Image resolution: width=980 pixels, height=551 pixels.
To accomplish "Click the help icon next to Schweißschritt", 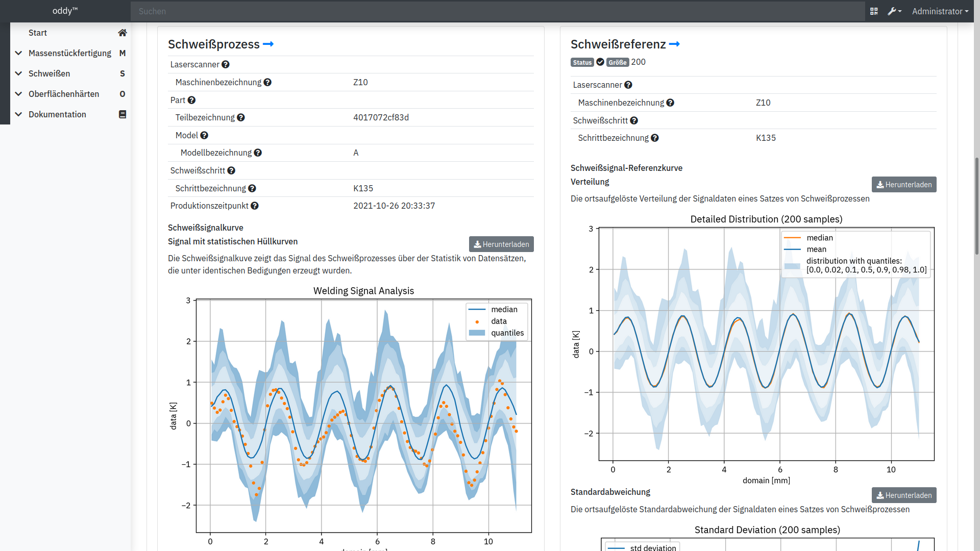I will [x=232, y=170].
